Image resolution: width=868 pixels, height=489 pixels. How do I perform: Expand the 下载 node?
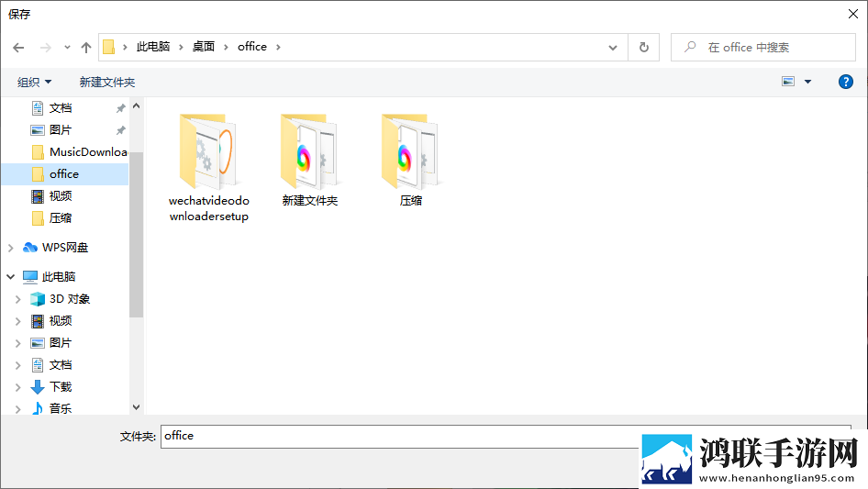pos(17,387)
